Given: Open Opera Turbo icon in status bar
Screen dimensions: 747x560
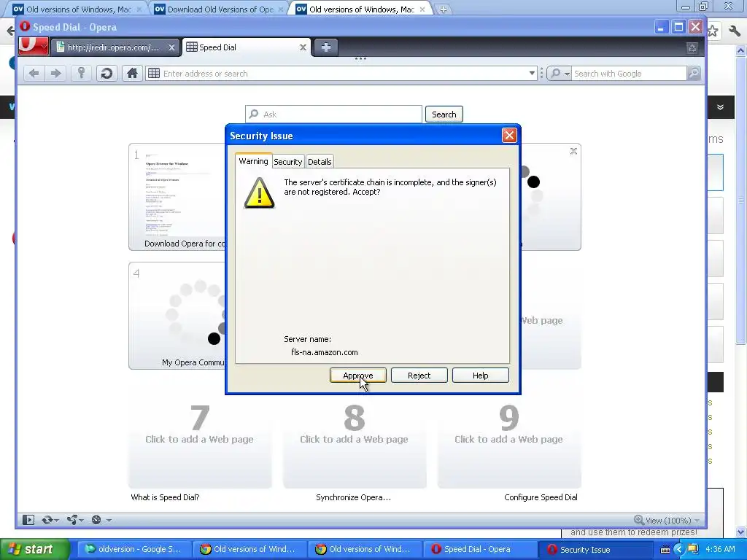Looking at the screenshot, I should click(96, 520).
